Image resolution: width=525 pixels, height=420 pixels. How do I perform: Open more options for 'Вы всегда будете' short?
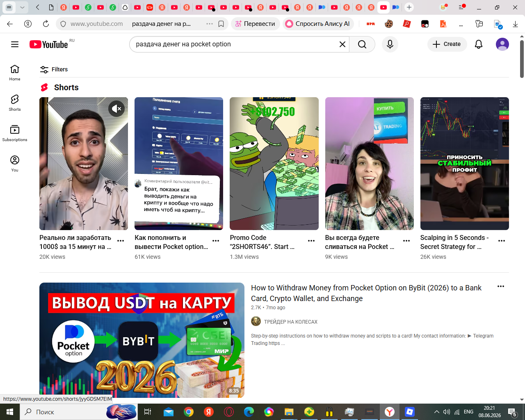[406, 241]
